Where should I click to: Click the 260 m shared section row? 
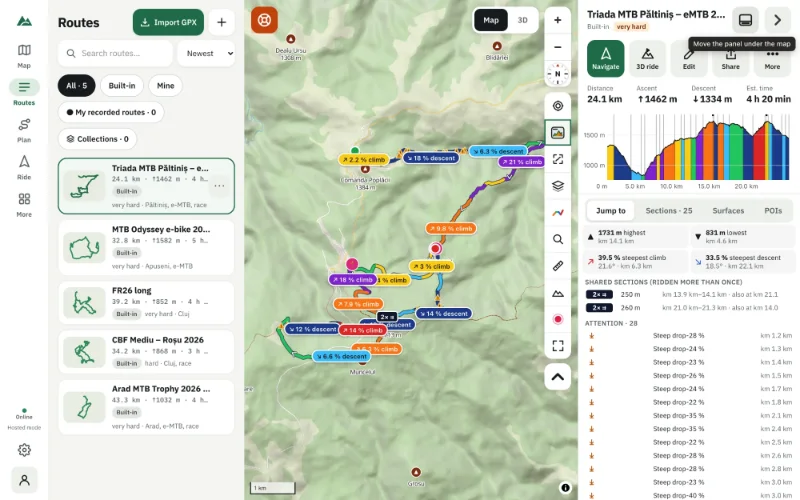click(x=689, y=308)
